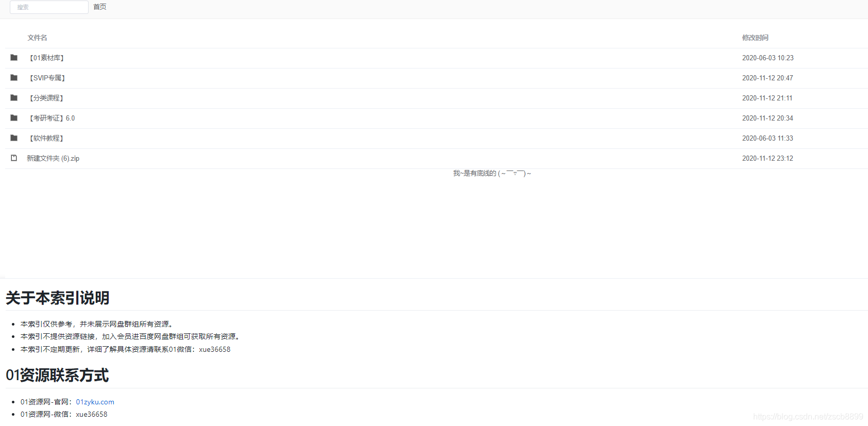
Task: Click date 2020-11-12 20:34
Action: 768,118
